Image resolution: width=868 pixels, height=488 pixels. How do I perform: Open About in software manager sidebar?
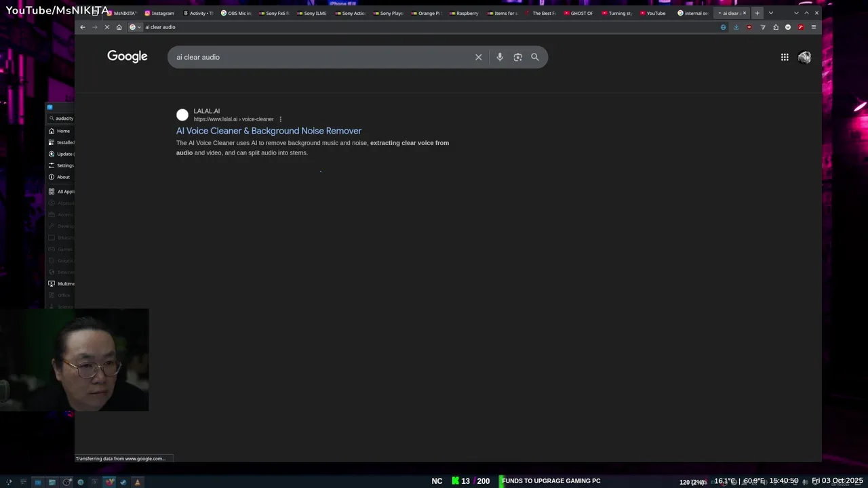(x=60, y=177)
